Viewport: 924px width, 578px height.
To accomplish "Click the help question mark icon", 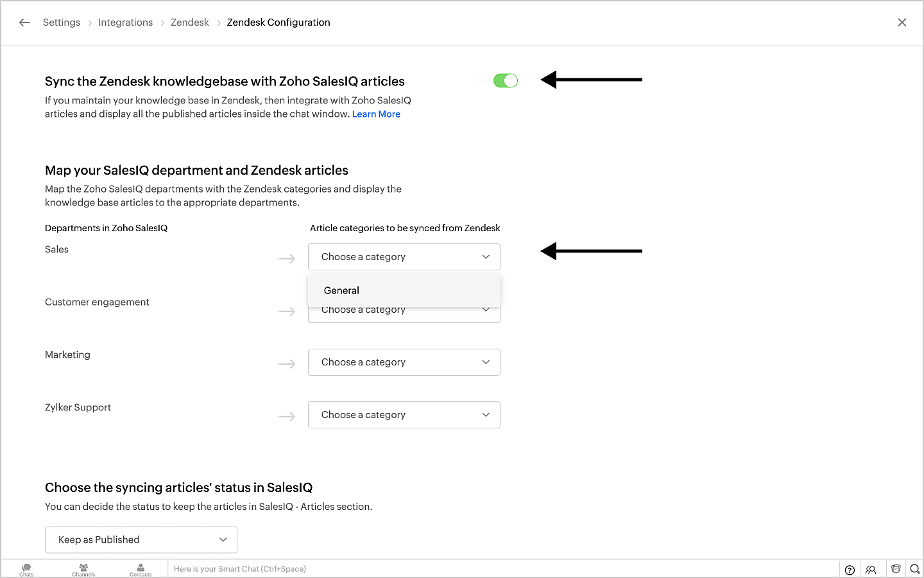I will tap(850, 570).
